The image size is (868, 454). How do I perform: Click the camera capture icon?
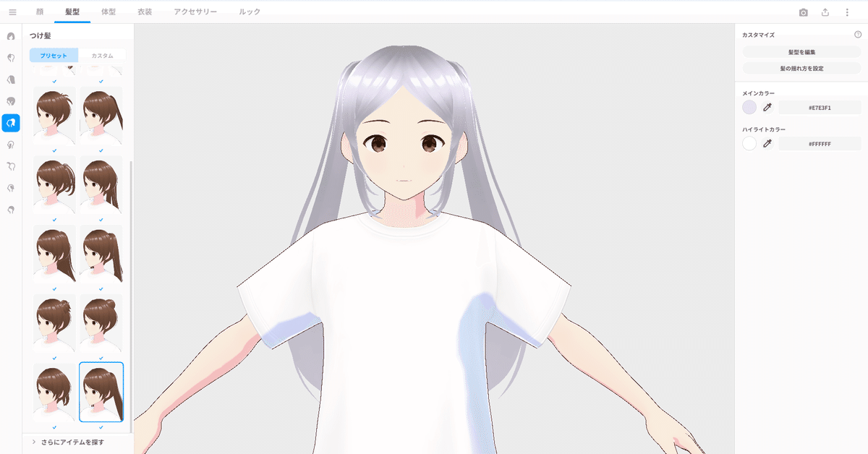(803, 12)
